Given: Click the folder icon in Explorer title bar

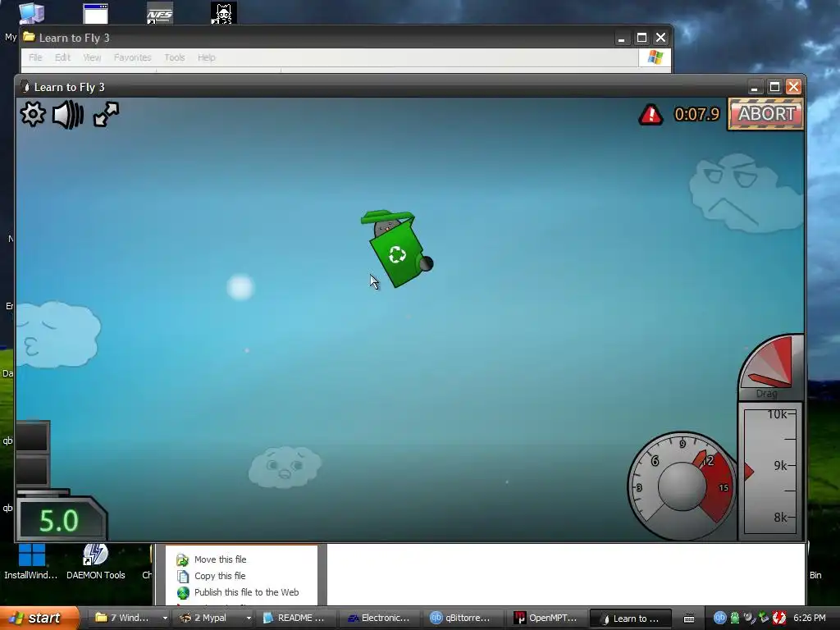Looking at the screenshot, I should 29,37.
